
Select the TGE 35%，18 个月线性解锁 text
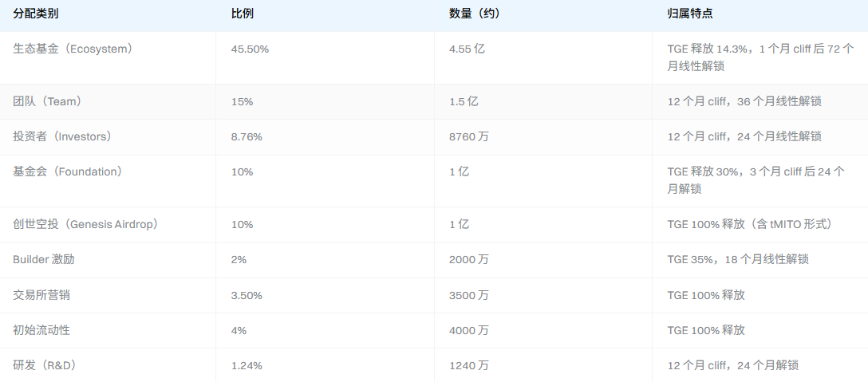point(738,260)
